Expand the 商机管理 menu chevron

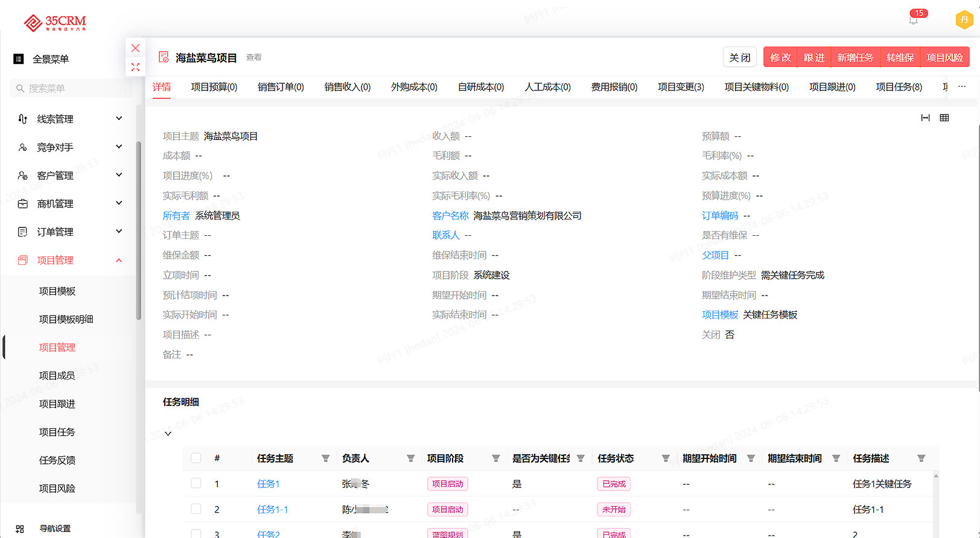119,203
